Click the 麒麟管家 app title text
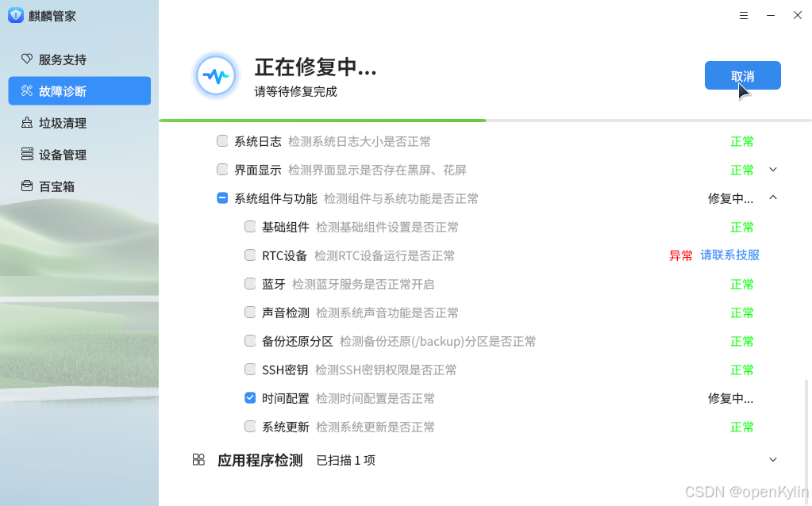Screen dimensions: 812x506 click(x=52, y=16)
